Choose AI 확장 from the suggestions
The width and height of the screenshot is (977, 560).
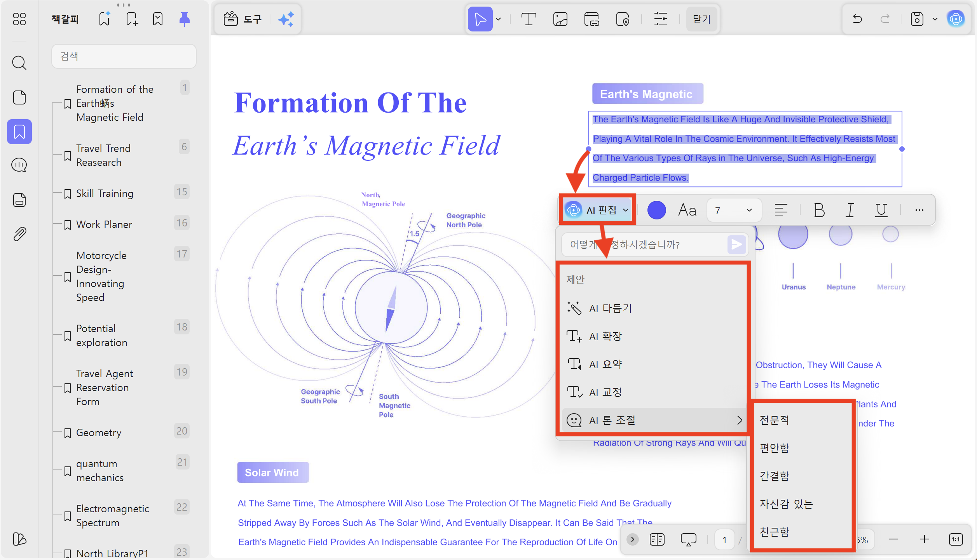[654, 336]
